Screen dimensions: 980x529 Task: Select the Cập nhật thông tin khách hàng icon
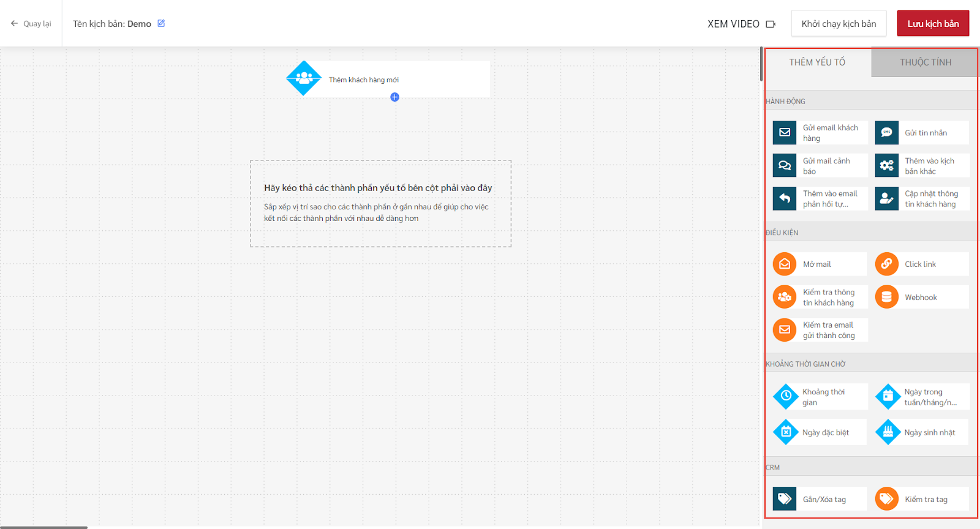pos(887,198)
